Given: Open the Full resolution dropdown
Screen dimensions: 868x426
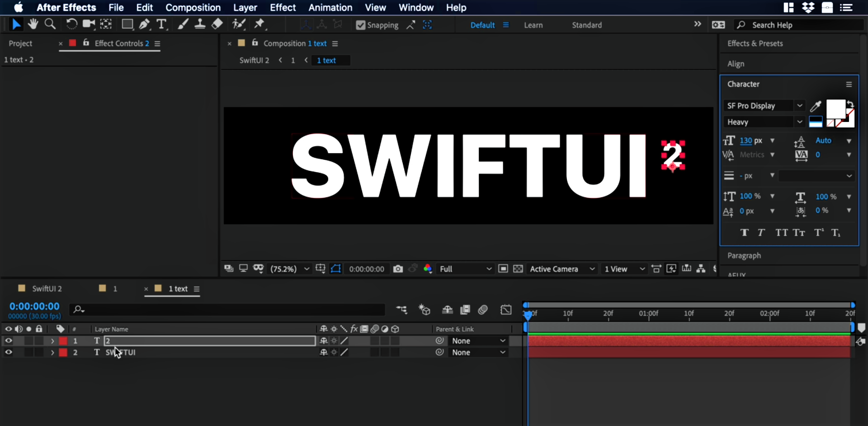Looking at the screenshot, I should coord(465,269).
